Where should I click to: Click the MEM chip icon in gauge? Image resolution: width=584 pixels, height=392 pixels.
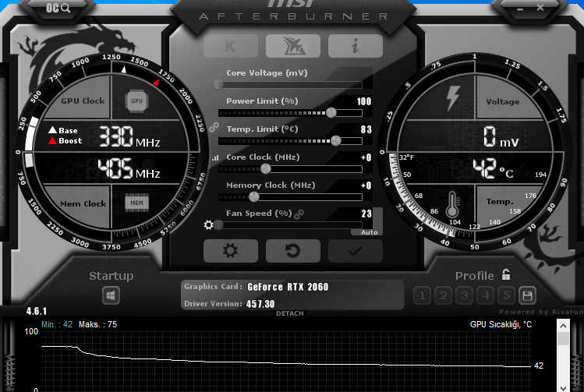[x=136, y=203]
